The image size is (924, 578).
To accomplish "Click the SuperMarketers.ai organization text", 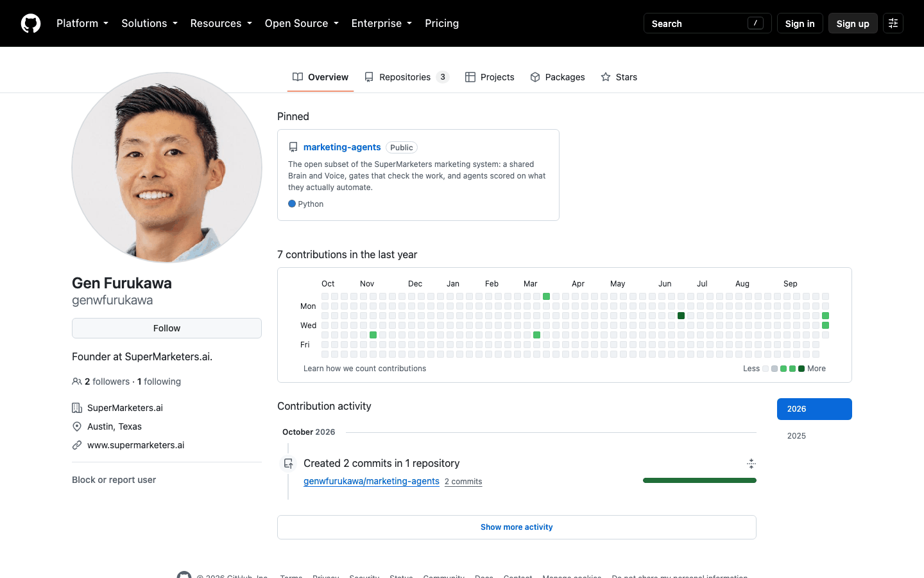I will [125, 408].
